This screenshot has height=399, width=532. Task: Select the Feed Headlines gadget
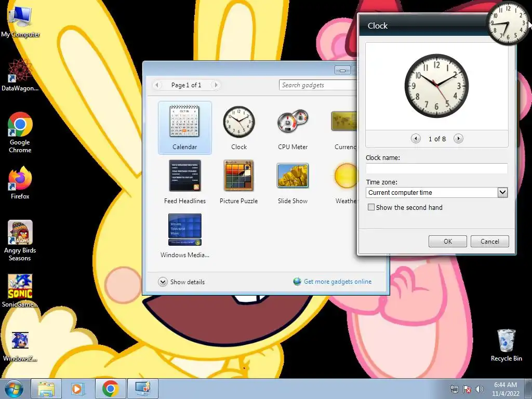coord(184,182)
